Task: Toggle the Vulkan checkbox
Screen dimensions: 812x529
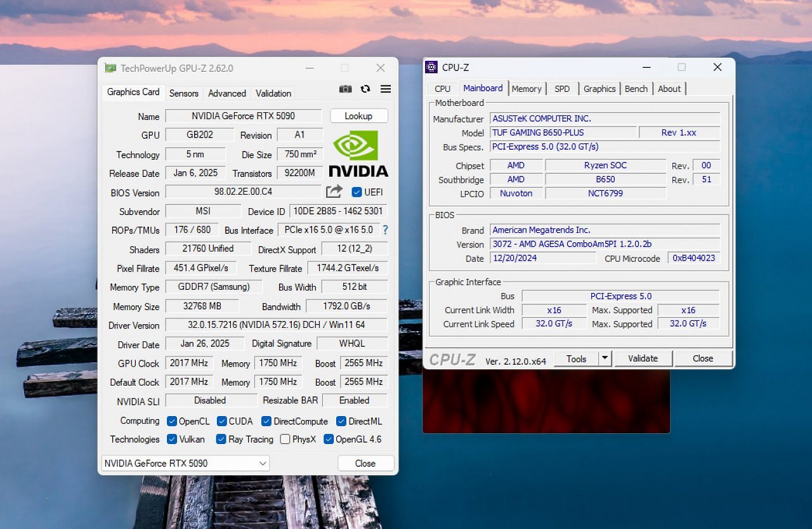Action: (172, 439)
